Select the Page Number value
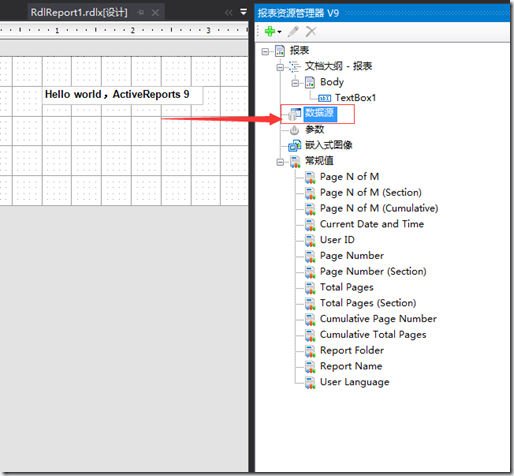Image resolution: width=514 pixels, height=476 pixels. 352,256
